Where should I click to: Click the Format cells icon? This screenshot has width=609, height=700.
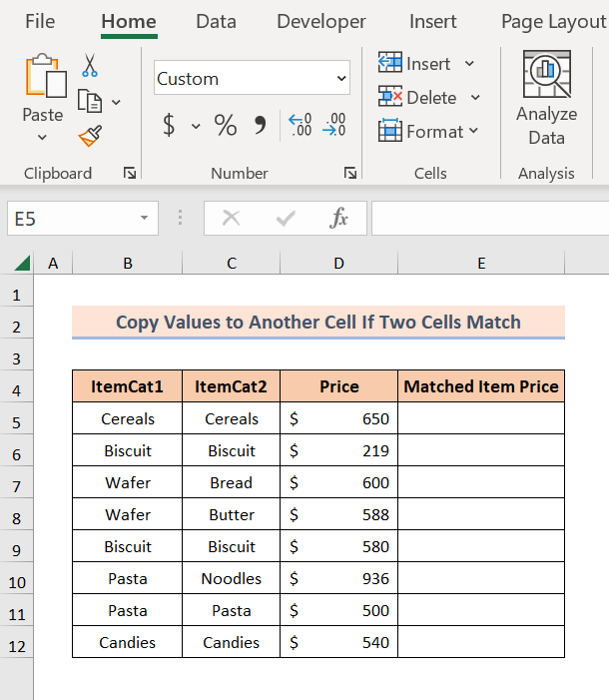tap(390, 131)
